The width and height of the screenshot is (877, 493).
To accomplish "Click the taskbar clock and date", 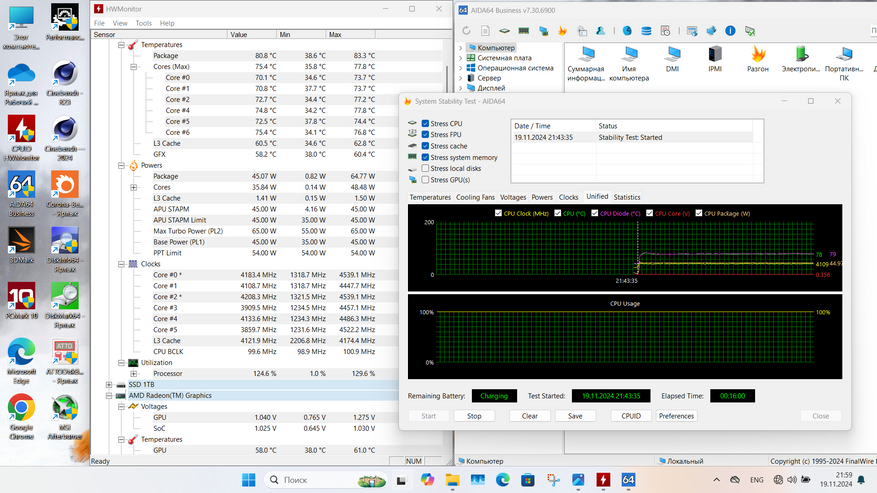I will 836,480.
